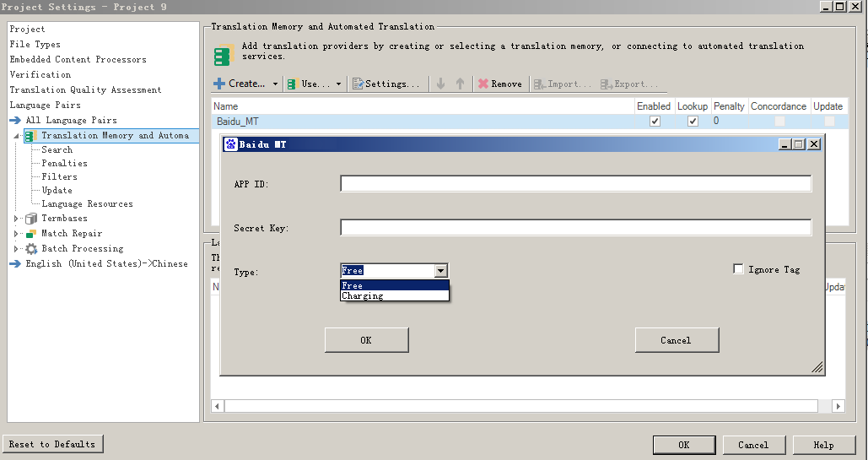Open provider Settings in the toolbar

click(385, 84)
